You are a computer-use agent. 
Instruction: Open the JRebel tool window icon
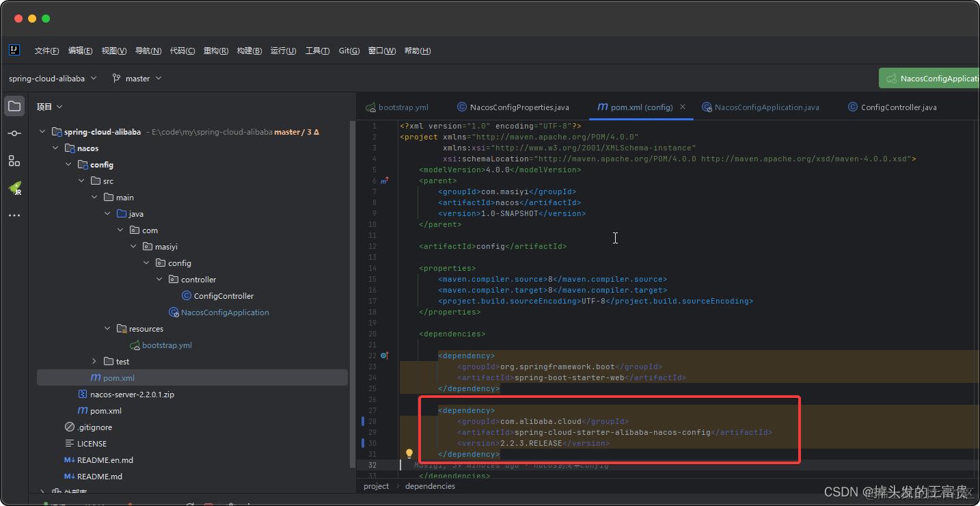(x=14, y=188)
